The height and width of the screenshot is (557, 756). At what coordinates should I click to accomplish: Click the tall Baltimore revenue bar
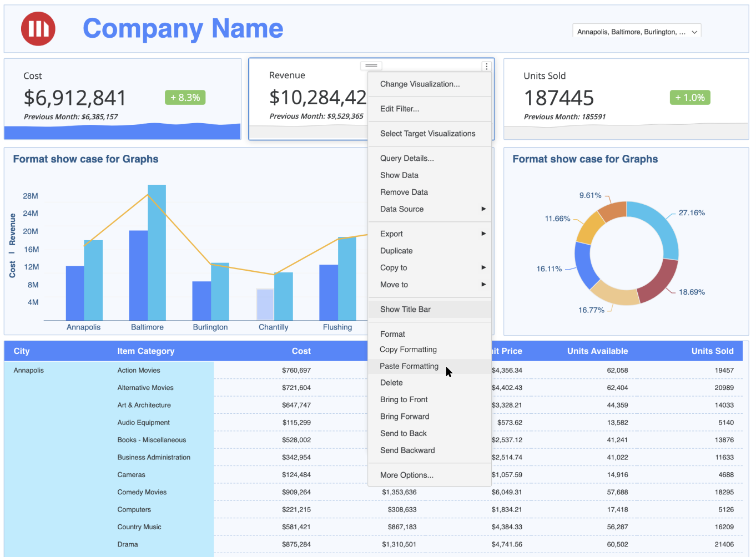157,252
